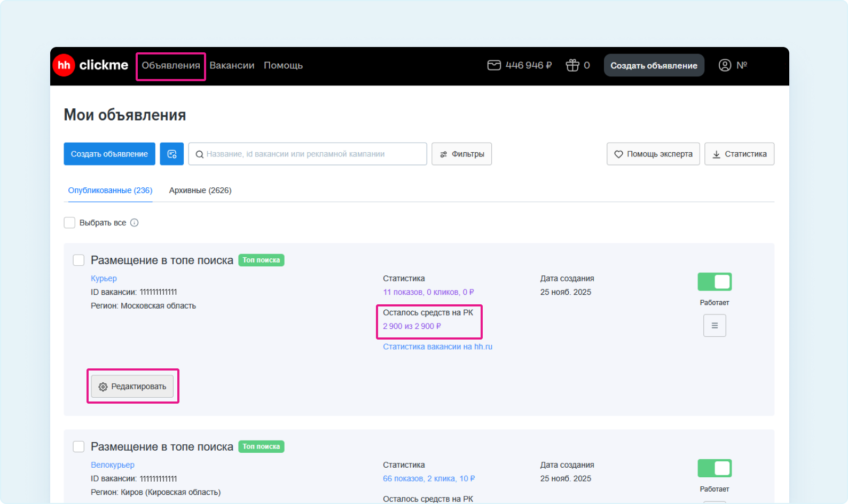
Task: Turn off the Велокурьер ad toggle
Action: tap(714, 468)
